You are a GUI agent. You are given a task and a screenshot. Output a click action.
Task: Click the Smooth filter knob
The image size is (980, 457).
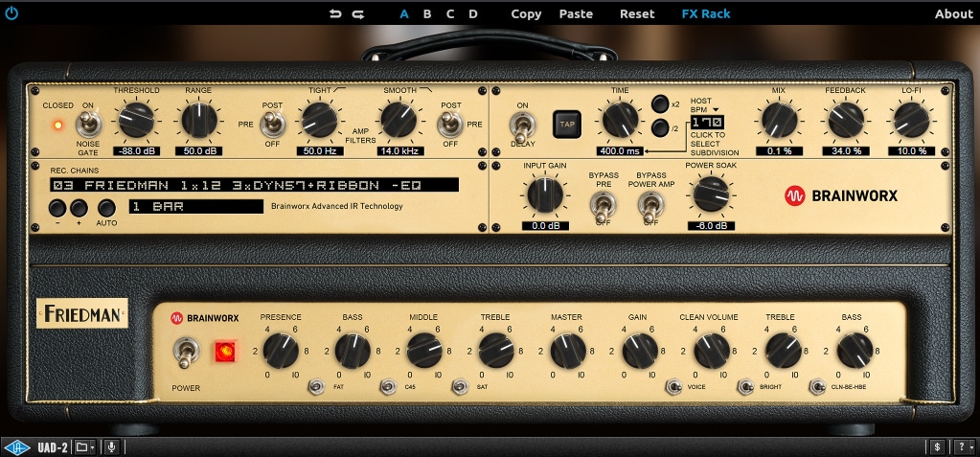[x=399, y=120]
